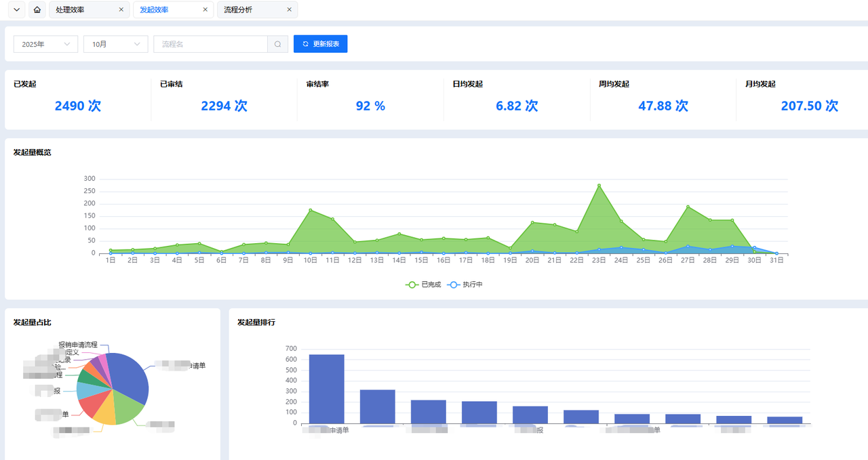
Task: Click the 报销申请流程 pie label
Action: pos(78,345)
